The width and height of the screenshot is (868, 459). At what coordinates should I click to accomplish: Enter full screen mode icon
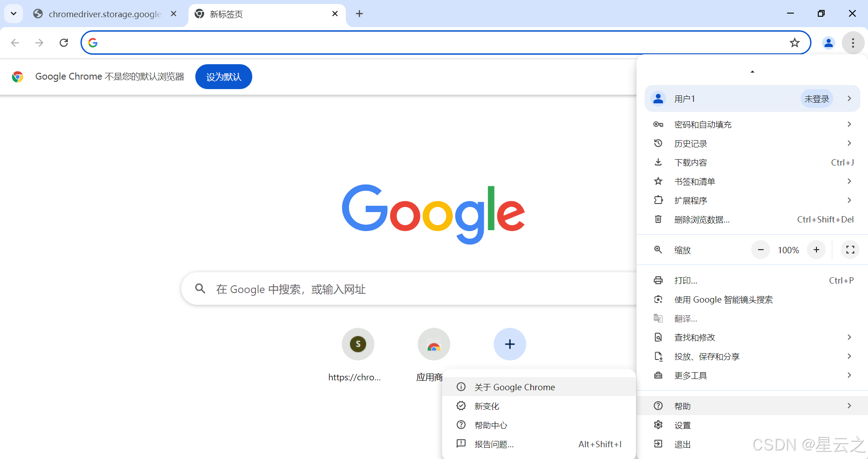click(850, 250)
